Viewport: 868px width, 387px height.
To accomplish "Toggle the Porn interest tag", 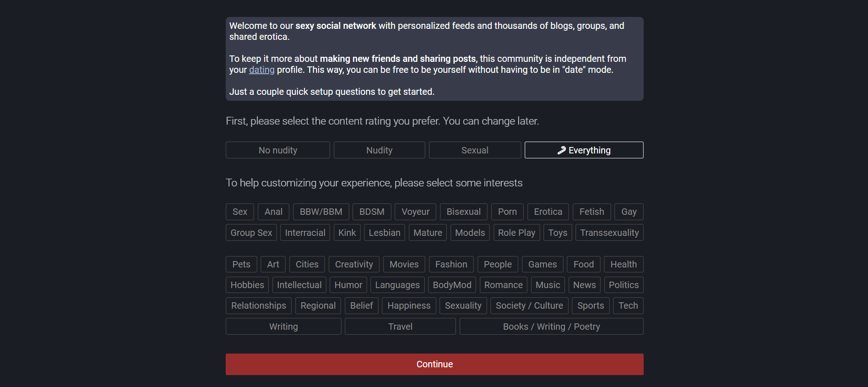I will (507, 212).
